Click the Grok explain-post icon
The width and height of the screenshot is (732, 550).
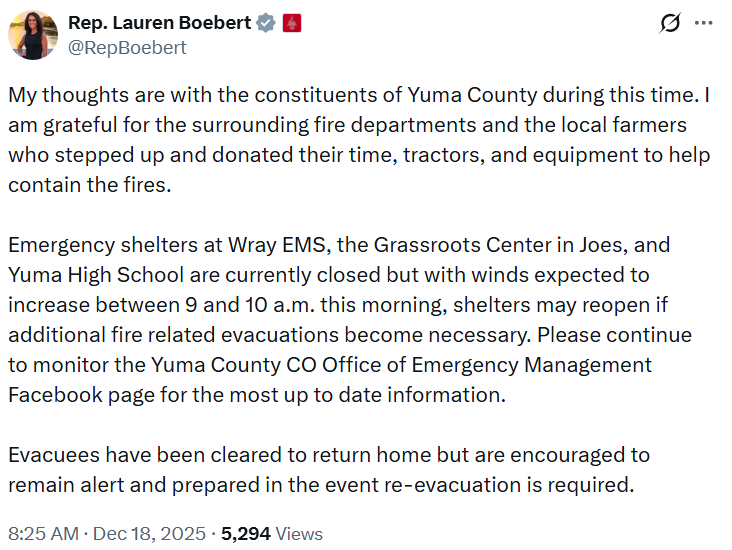point(671,23)
